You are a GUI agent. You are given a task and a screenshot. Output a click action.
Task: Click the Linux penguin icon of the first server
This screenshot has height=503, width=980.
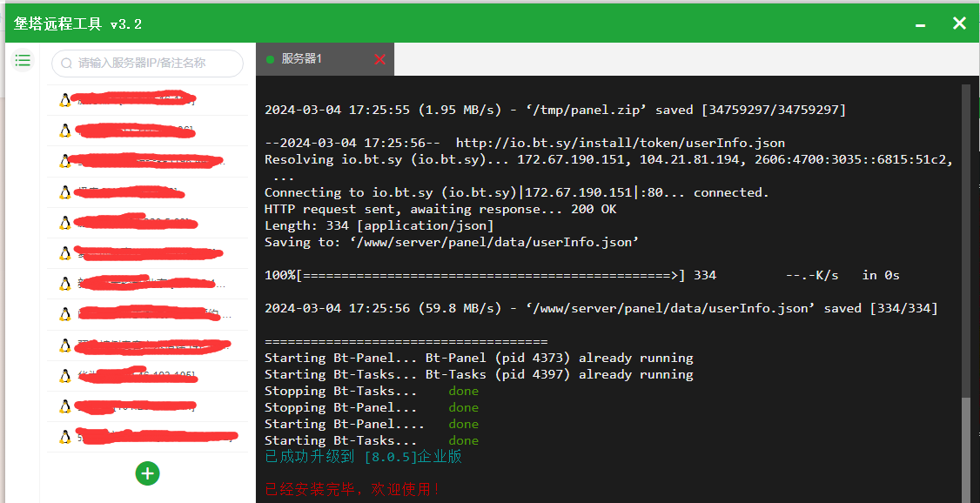pyautogui.click(x=64, y=100)
